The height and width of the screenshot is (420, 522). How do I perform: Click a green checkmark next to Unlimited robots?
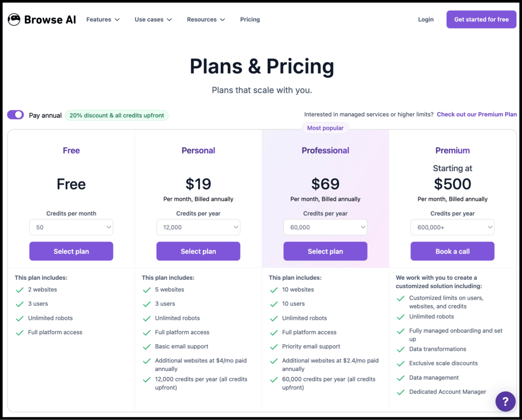(x=19, y=318)
